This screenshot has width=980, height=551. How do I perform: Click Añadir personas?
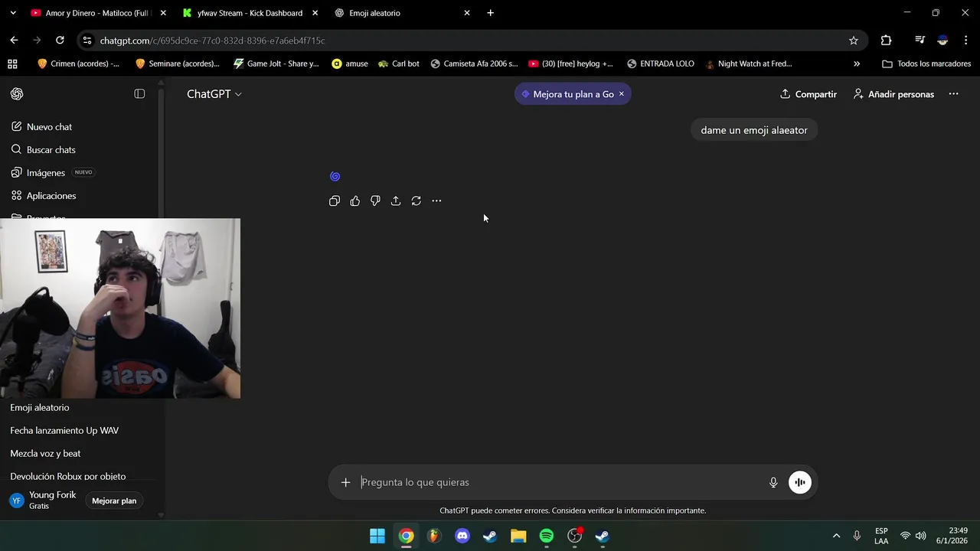pyautogui.click(x=893, y=93)
